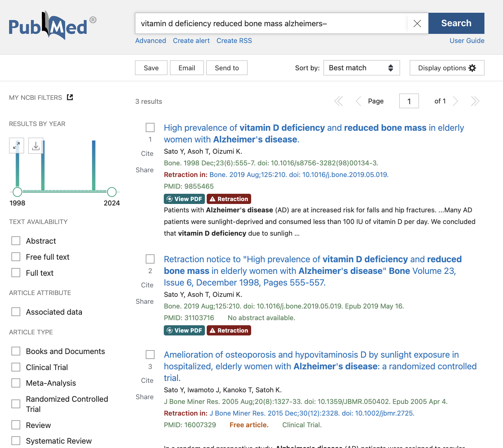Screen dimensions: 503x448
Task: Open the Sort by Best match dropdown
Action: [x=361, y=68]
